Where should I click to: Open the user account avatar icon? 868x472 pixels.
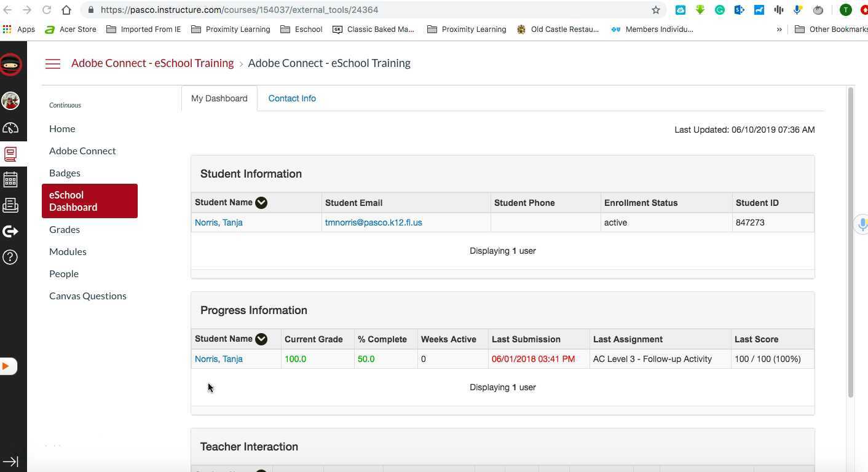(x=10, y=101)
